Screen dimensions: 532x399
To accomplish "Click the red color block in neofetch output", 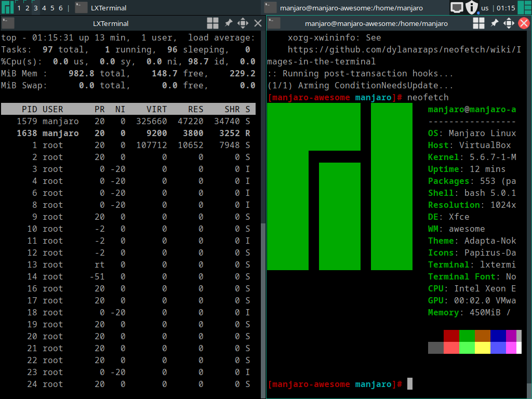I will 451,336.
